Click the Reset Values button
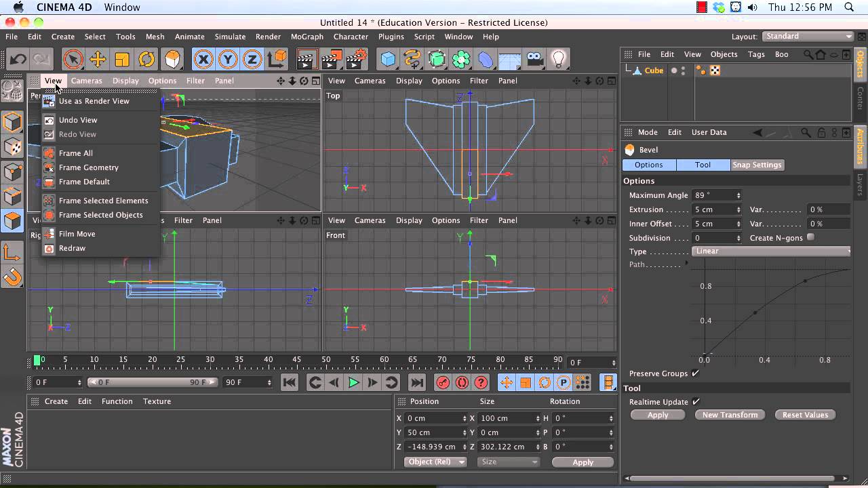 tap(805, 415)
